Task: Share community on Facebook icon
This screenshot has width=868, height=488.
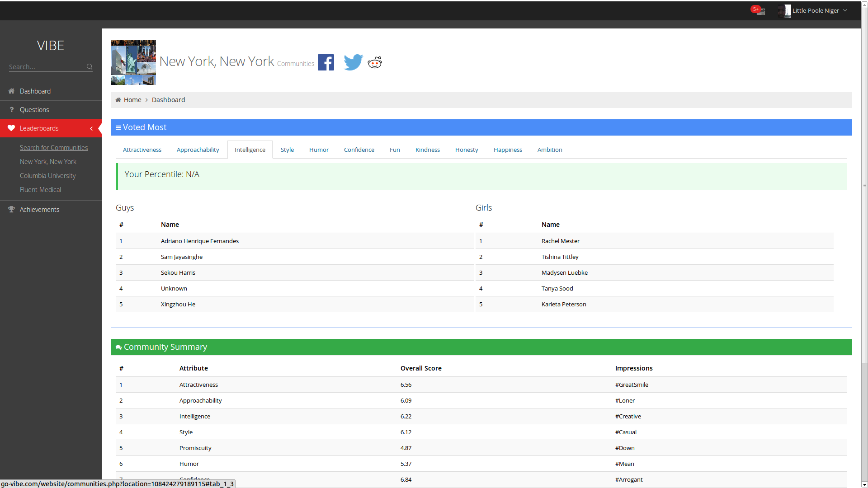Action: tap(325, 62)
